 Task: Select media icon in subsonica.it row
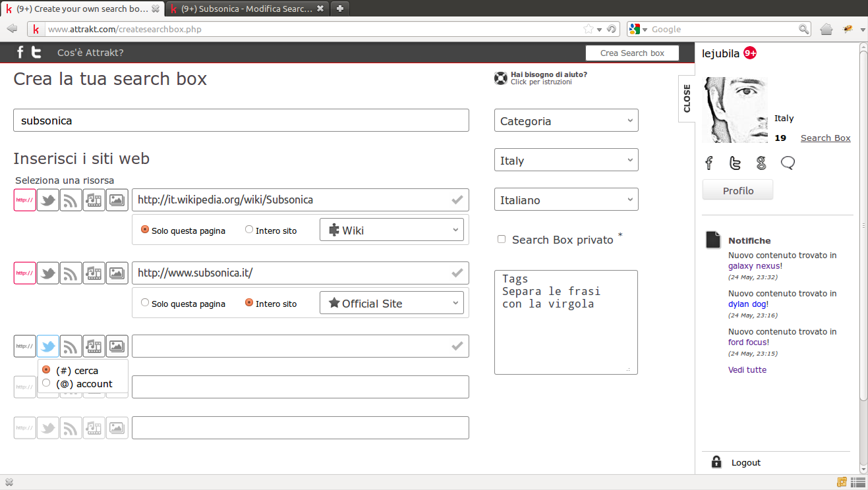click(94, 273)
